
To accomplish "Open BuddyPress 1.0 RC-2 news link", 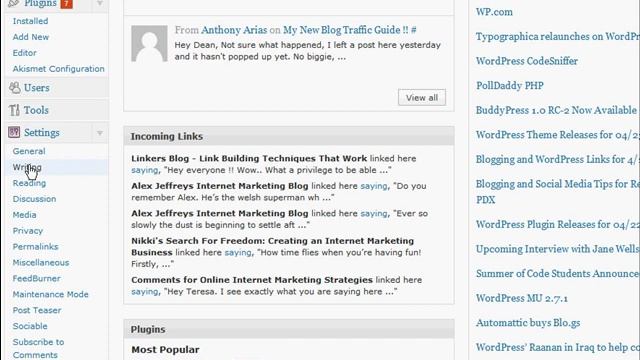I will [556, 110].
